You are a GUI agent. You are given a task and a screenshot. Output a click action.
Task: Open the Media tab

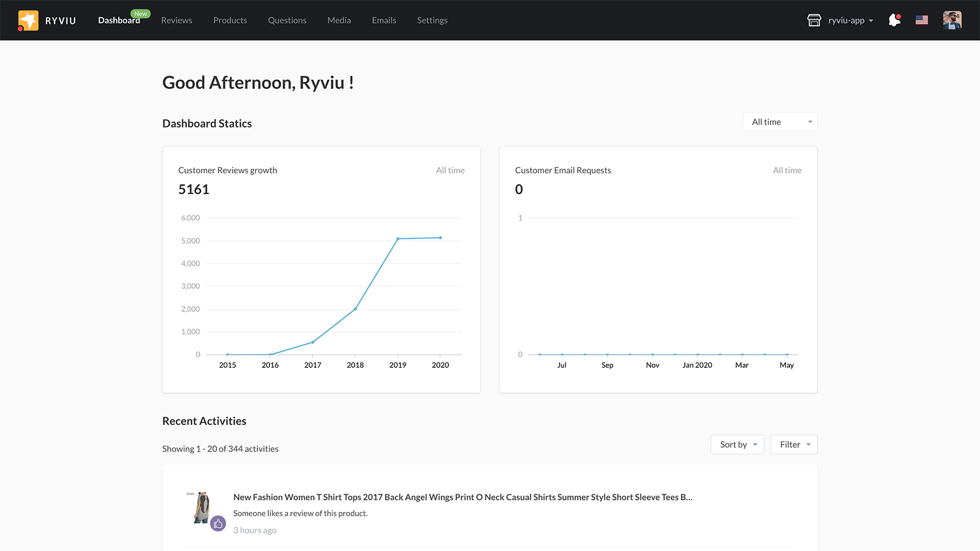tap(339, 21)
